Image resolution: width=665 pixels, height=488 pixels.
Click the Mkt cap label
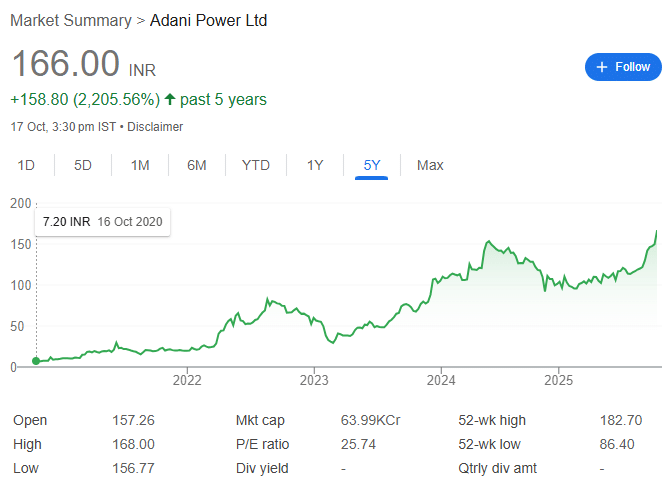259,420
